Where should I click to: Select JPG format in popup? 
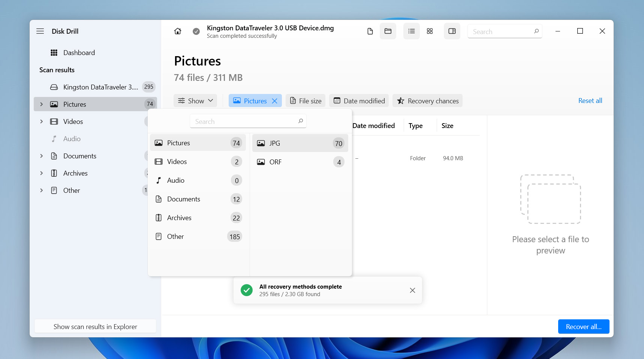pyautogui.click(x=300, y=143)
